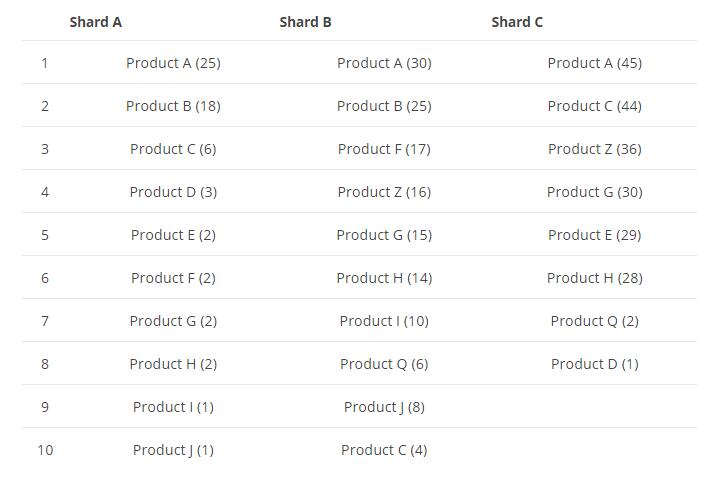Click Product H (28) in Shard C
The height and width of the screenshot is (481, 712).
[594, 278]
